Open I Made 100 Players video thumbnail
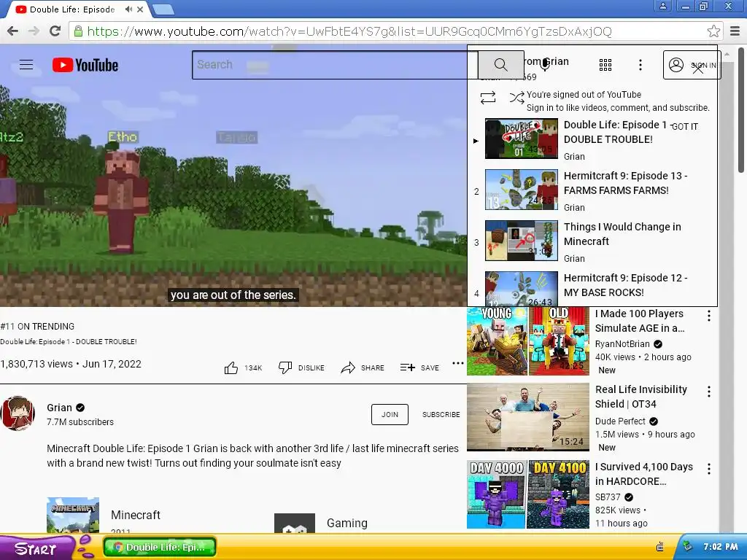 (528, 341)
